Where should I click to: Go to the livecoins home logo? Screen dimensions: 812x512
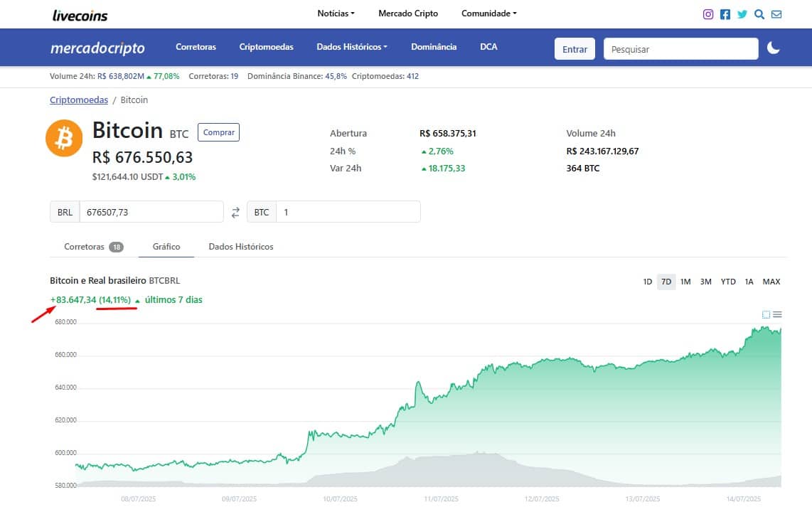click(x=80, y=16)
